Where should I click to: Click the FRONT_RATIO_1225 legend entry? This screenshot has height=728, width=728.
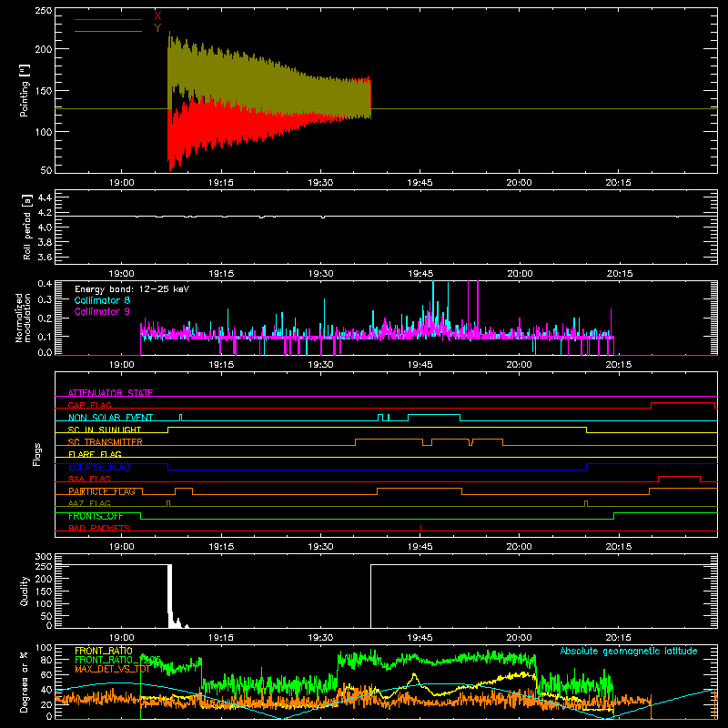pos(117,660)
